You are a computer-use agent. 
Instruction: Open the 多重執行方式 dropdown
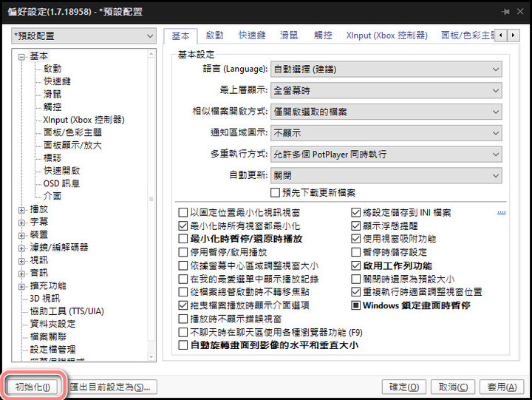tap(386, 155)
